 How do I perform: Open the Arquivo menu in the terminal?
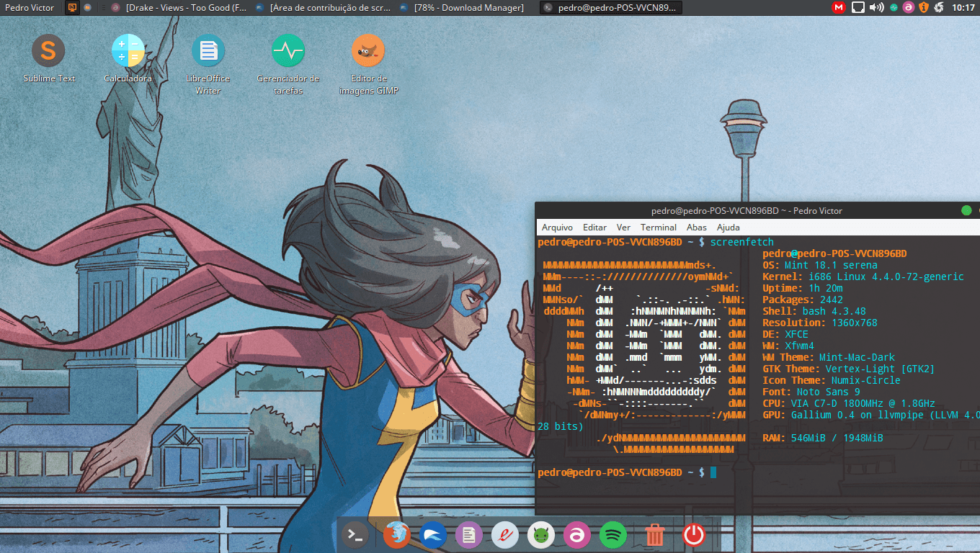point(556,227)
